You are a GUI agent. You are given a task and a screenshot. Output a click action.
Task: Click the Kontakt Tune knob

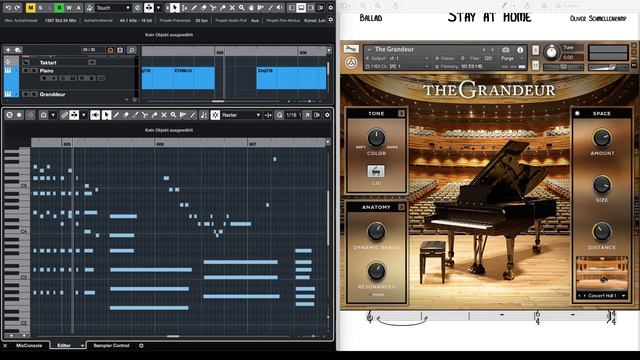[x=551, y=52]
